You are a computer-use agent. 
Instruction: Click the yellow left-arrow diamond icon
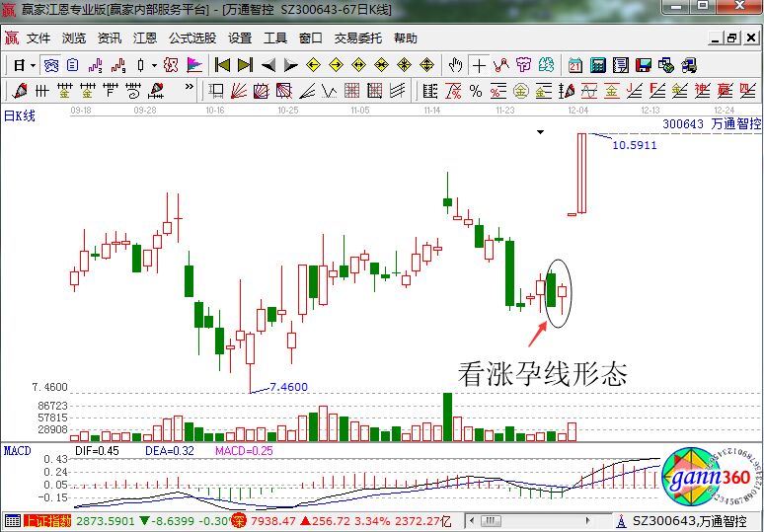[x=314, y=65]
